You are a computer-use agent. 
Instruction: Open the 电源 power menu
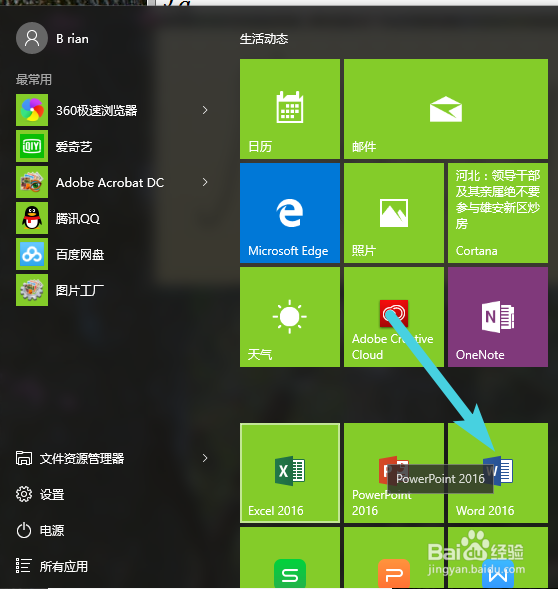tap(40, 530)
